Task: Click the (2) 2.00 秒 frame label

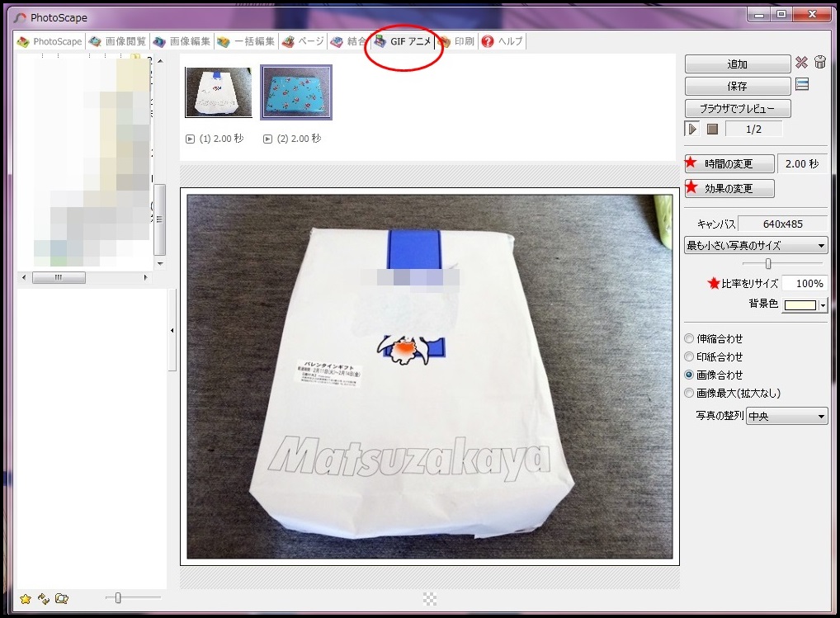Action: coord(299,139)
